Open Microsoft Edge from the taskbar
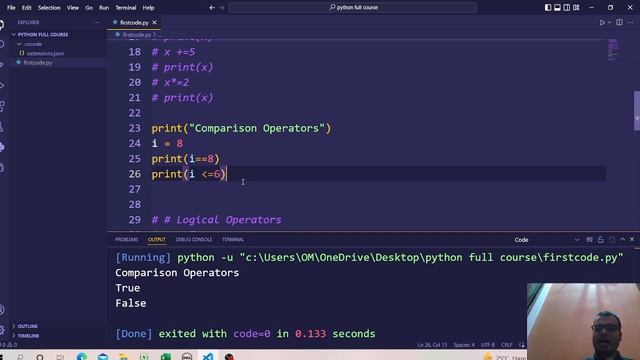This screenshot has width=640, height=360. click(x=82, y=357)
